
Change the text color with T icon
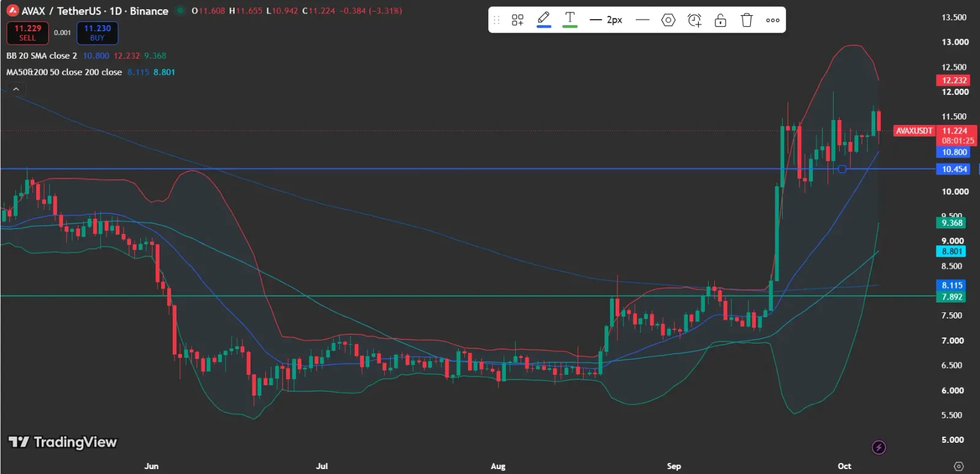click(570, 20)
